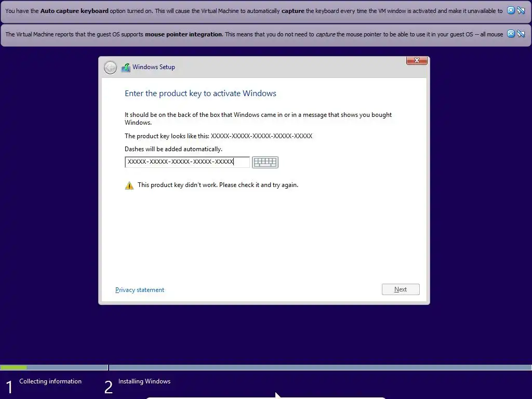Image resolution: width=532 pixels, height=399 pixels.
Task: Click the Auto capture keyboard notification text
Action: tap(254, 11)
